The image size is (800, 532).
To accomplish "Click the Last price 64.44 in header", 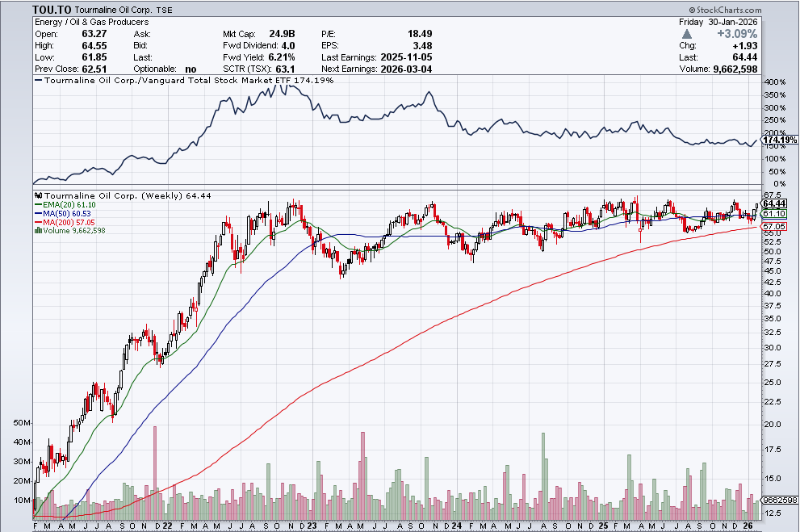I will 745,57.
